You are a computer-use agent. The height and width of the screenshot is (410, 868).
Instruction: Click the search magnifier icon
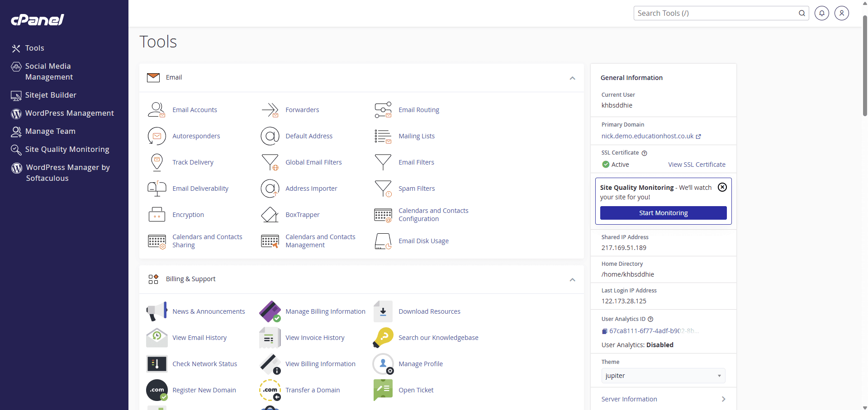click(802, 13)
